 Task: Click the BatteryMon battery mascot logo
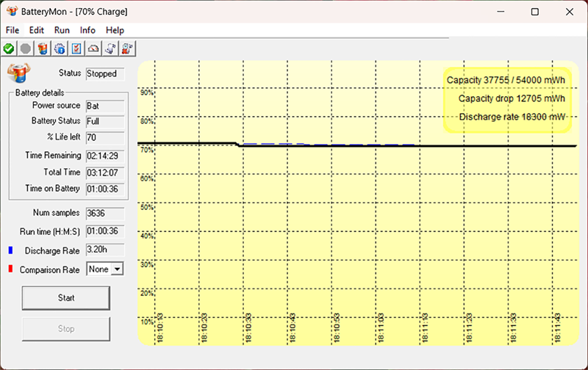[19, 73]
